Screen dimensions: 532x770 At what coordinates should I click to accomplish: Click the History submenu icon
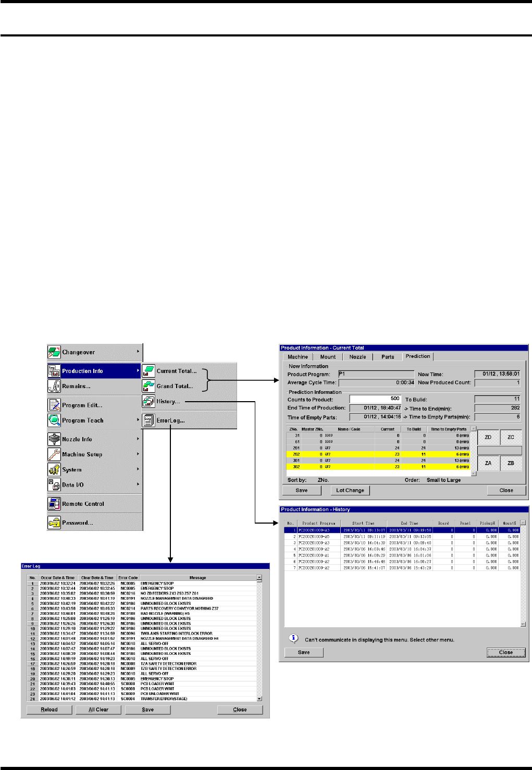coord(149,401)
